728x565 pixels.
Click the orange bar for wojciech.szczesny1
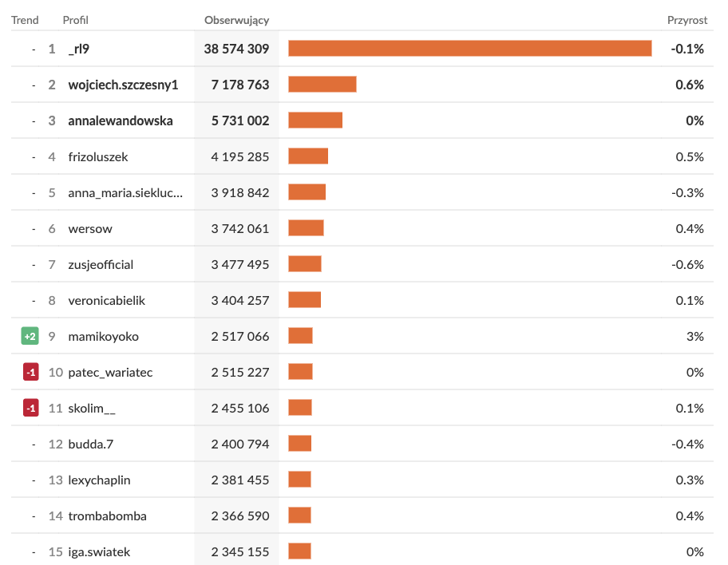point(322,85)
